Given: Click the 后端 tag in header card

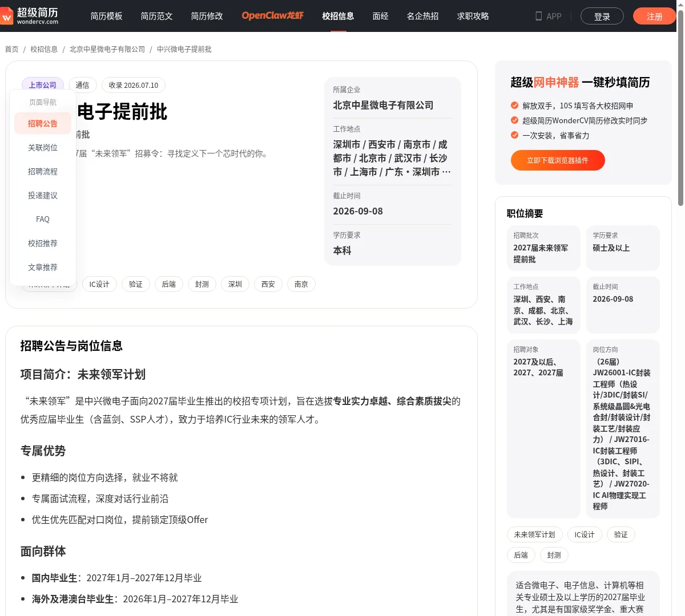Looking at the screenshot, I should point(169,284).
